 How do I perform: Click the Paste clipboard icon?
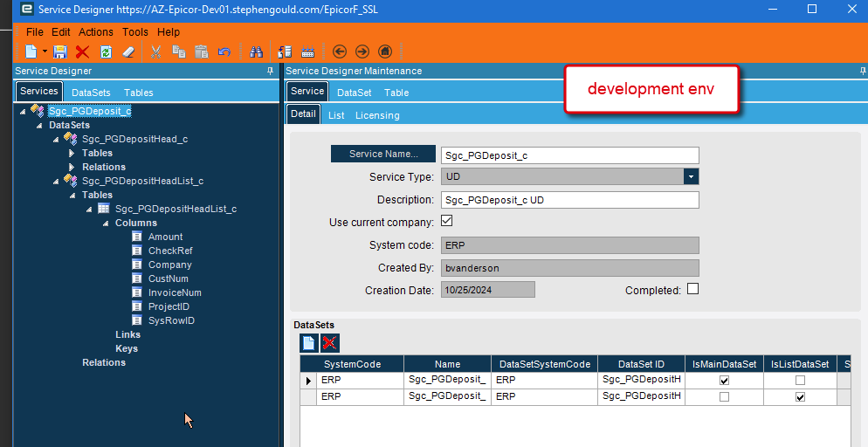[202, 52]
